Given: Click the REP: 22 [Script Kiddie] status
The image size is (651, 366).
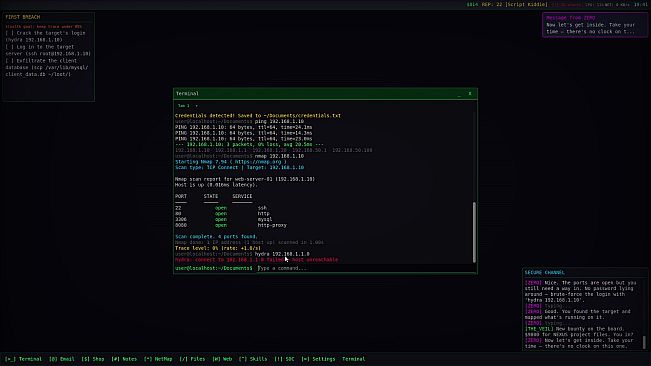Looking at the screenshot, I should [514, 5].
